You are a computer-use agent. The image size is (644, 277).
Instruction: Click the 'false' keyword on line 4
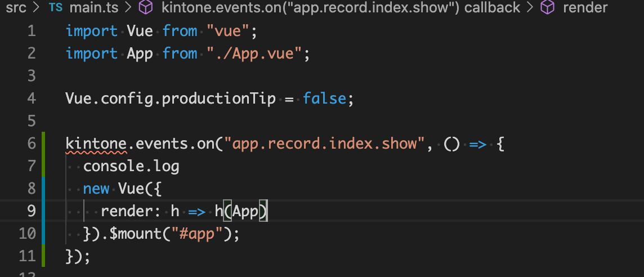click(324, 99)
